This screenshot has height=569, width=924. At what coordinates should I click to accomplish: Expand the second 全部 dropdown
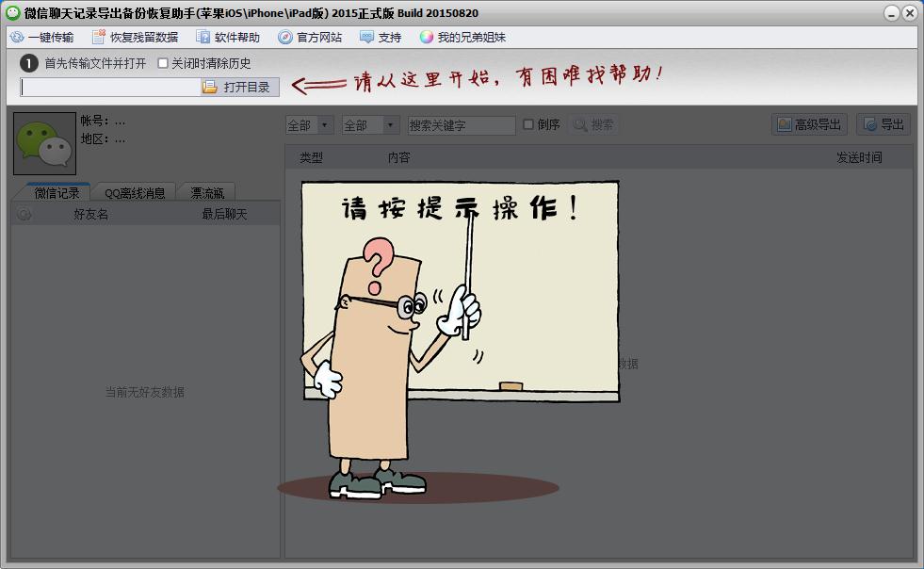(x=371, y=125)
